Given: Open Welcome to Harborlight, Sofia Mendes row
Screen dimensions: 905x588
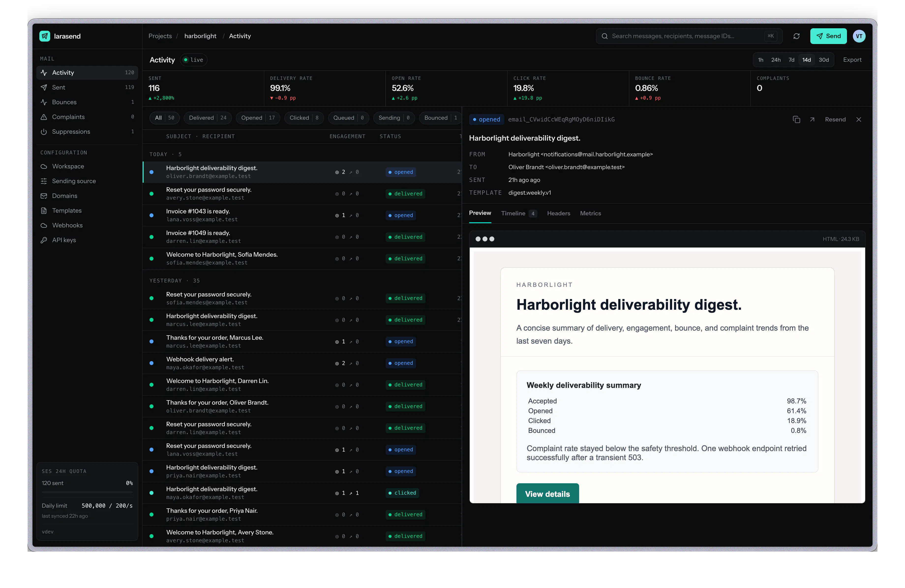Looking at the screenshot, I should (302, 259).
